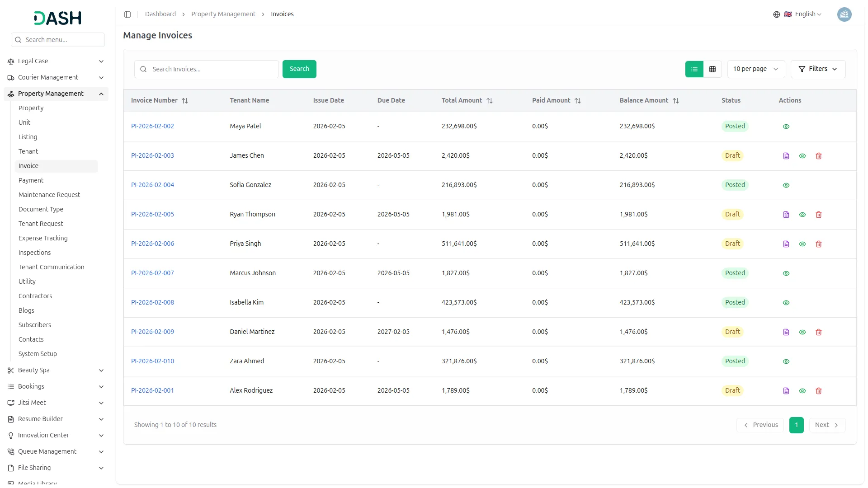Click document icon for Alex Rodriguez's invoice
The image size is (868, 488).
[786, 391]
